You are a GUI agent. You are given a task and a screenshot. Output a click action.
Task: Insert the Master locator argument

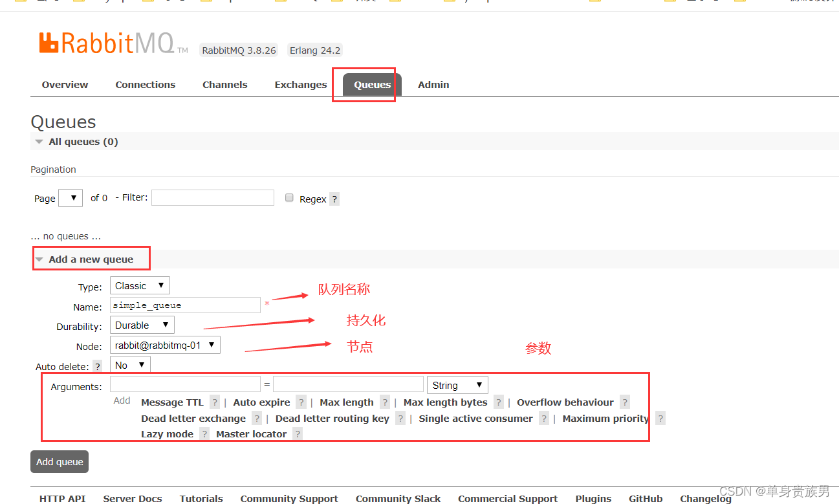251,434
